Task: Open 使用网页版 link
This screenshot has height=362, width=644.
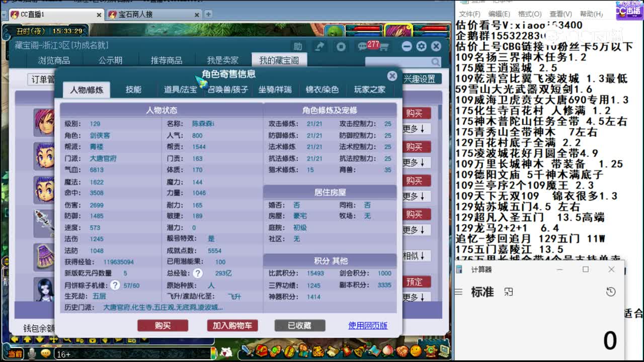Action: (368, 326)
